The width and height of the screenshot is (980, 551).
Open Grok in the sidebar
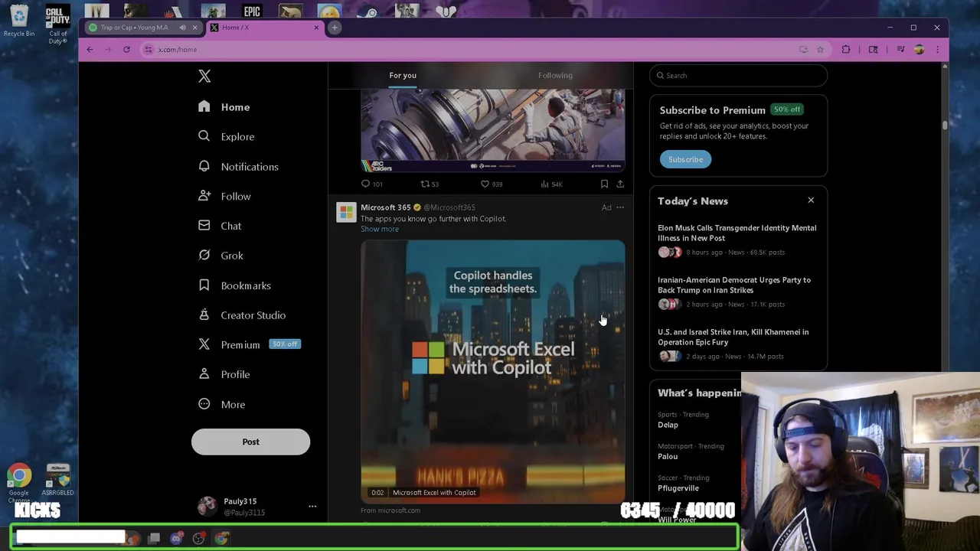tap(220, 256)
